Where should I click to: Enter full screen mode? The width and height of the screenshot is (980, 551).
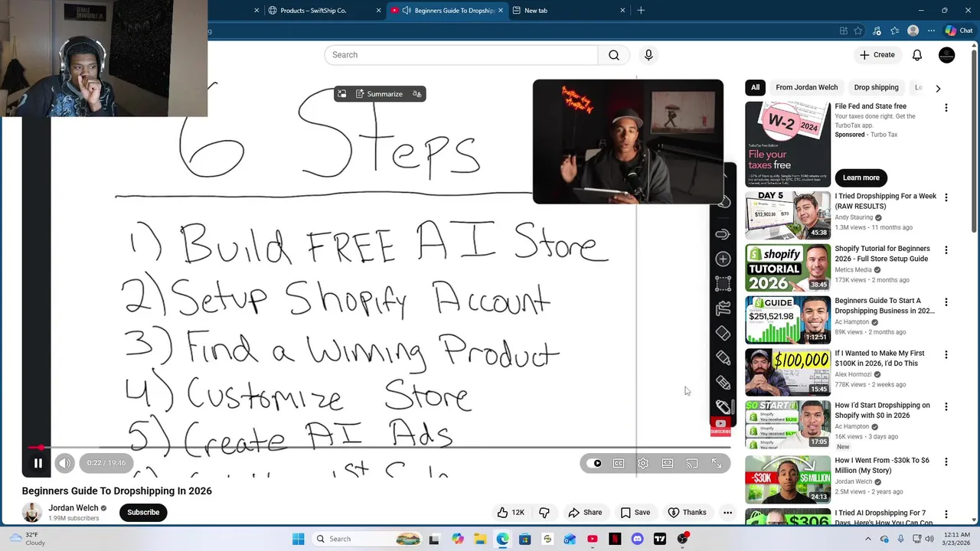[717, 464]
